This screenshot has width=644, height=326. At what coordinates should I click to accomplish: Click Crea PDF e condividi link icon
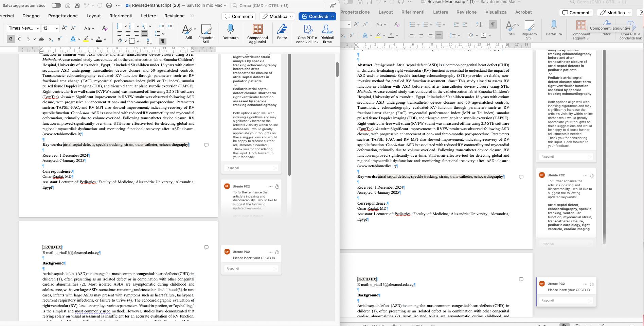(307, 30)
